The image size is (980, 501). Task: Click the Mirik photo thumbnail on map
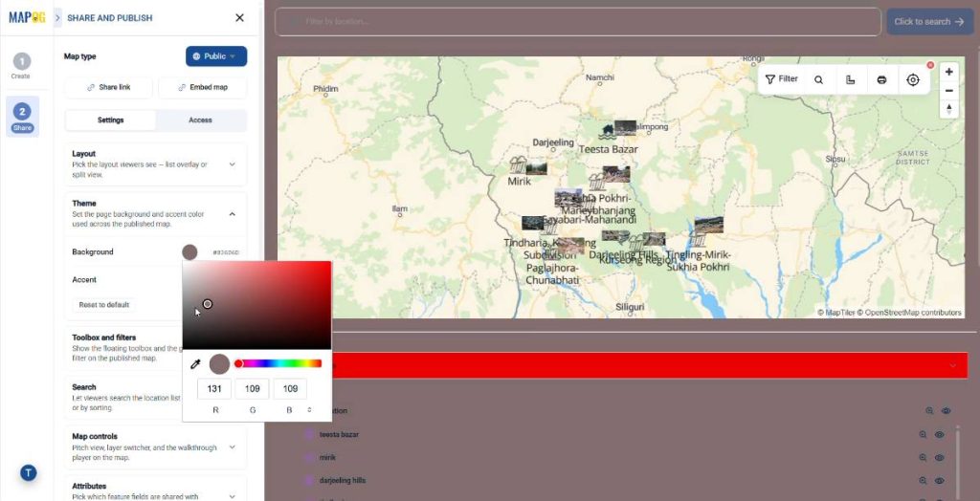[536, 168]
